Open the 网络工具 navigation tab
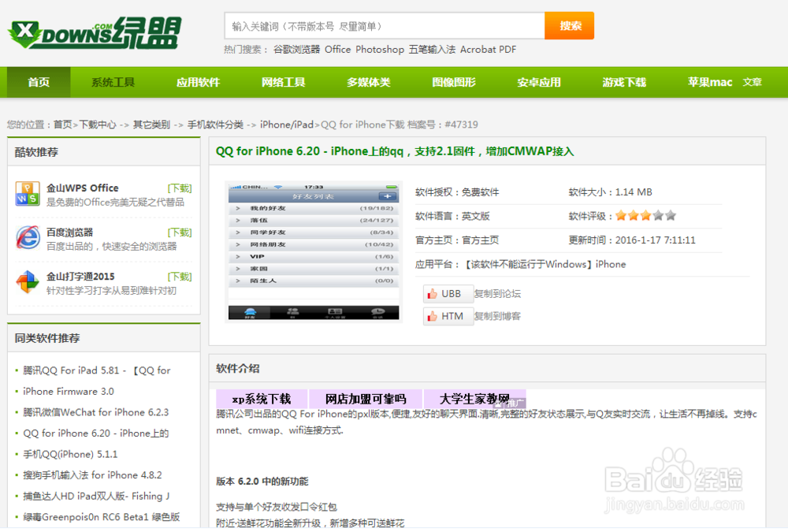Screen dimensions: 788x532 tap(284, 82)
